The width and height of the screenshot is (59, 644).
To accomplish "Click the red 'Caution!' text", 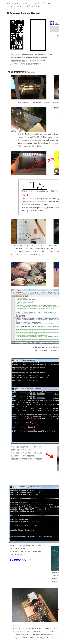I will coord(27,195).
